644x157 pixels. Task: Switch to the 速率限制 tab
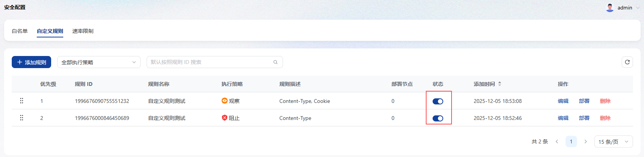click(83, 31)
